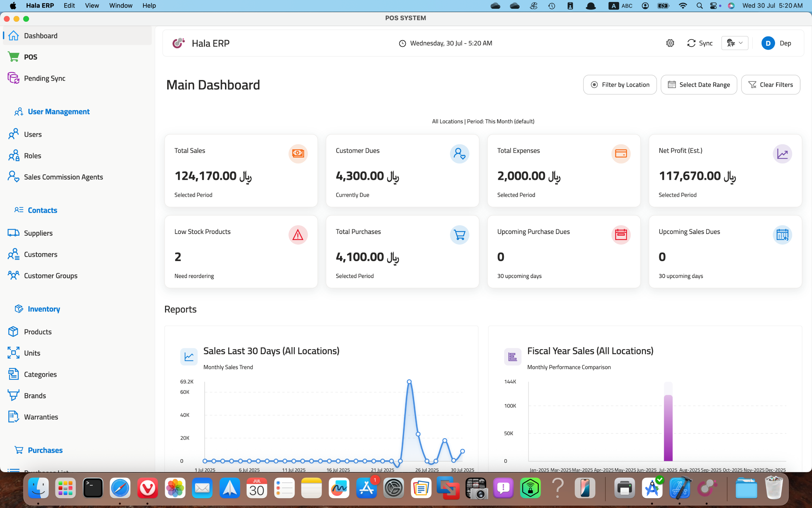This screenshot has width=812, height=508.
Task: Click the Sync button
Action: pyautogui.click(x=700, y=43)
